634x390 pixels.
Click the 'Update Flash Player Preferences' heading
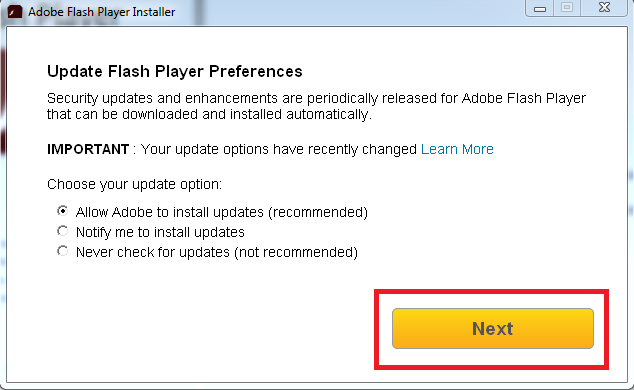point(175,72)
